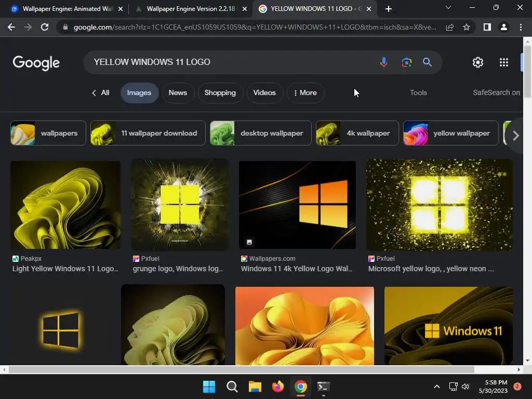
Task: Open the Pxfuel grunge logo thumbnail
Action: pyautogui.click(x=180, y=205)
